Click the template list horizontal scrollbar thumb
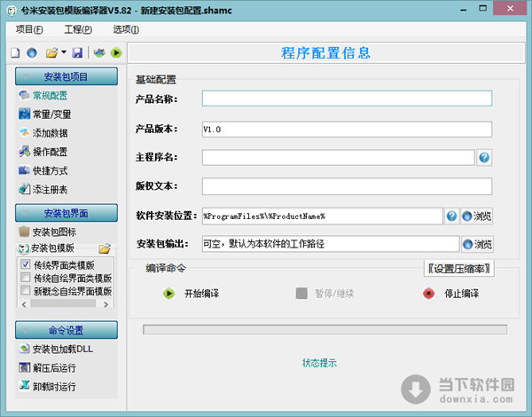 [63, 303]
